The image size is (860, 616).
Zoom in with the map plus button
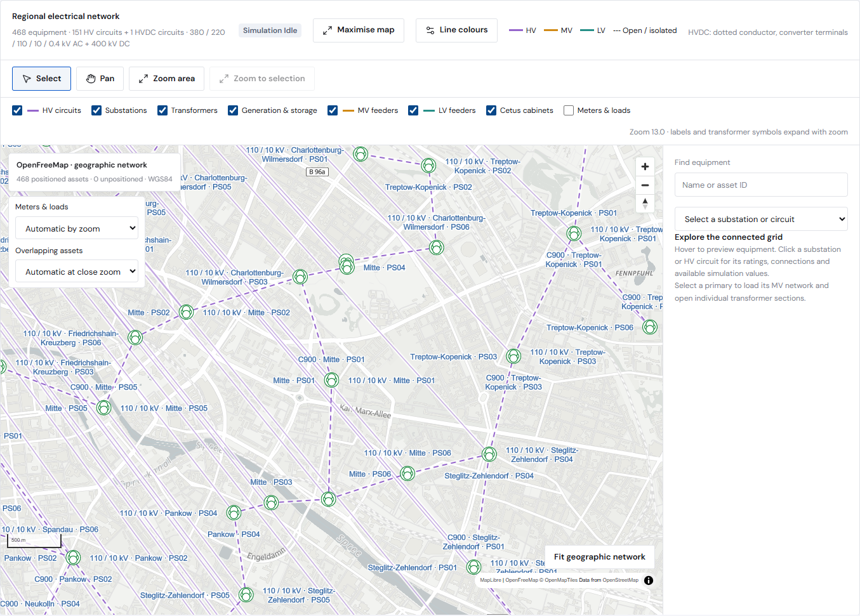tap(645, 166)
